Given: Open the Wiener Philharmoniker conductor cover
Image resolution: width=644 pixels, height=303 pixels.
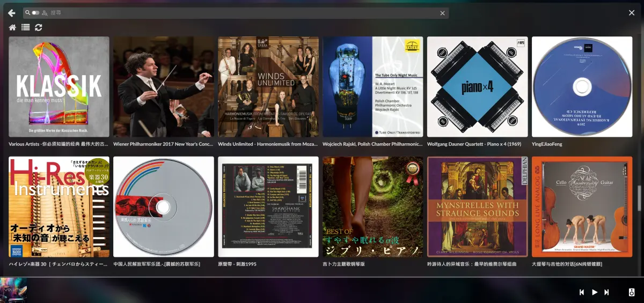Looking at the screenshot, I should [164, 87].
